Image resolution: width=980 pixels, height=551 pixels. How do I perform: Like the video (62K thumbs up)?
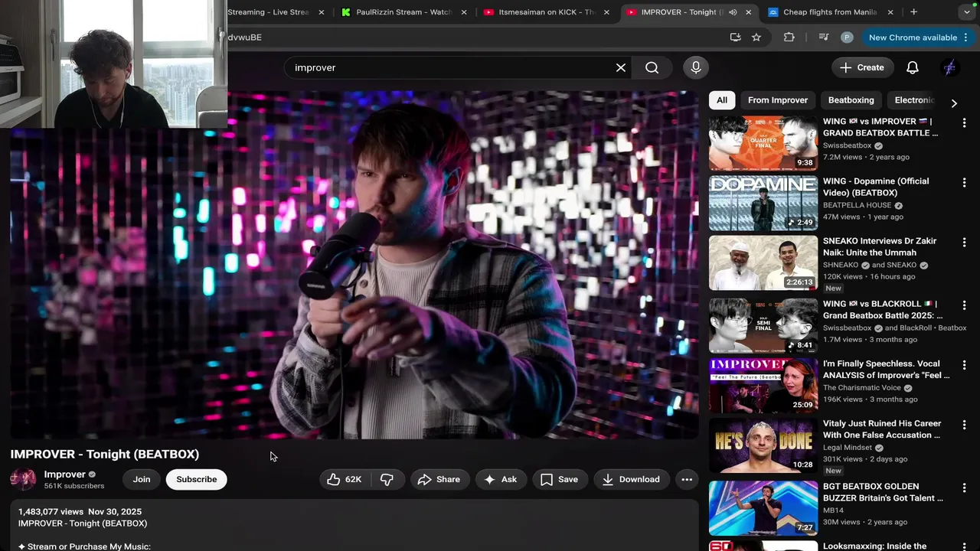pyautogui.click(x=344, y=479)
